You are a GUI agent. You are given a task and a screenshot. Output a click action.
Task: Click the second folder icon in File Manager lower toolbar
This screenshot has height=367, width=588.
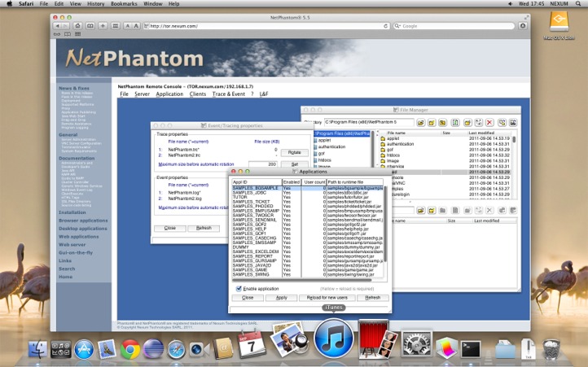tap(432, 210)
